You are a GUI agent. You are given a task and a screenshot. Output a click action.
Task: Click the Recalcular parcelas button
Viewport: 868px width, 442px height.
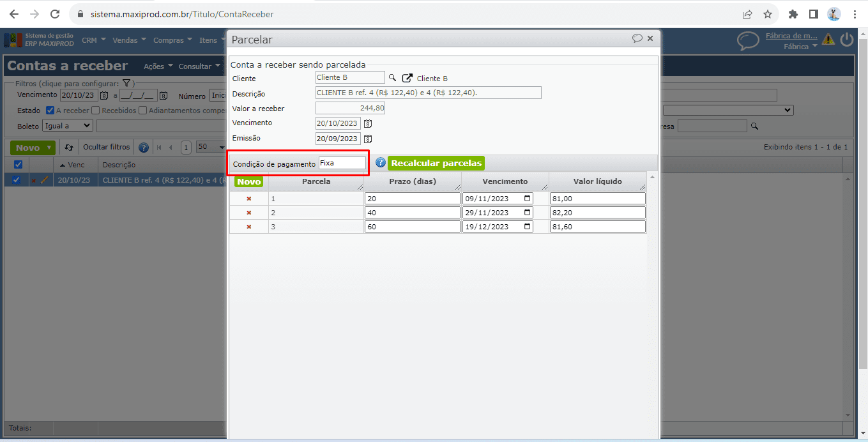click(436, 163)
